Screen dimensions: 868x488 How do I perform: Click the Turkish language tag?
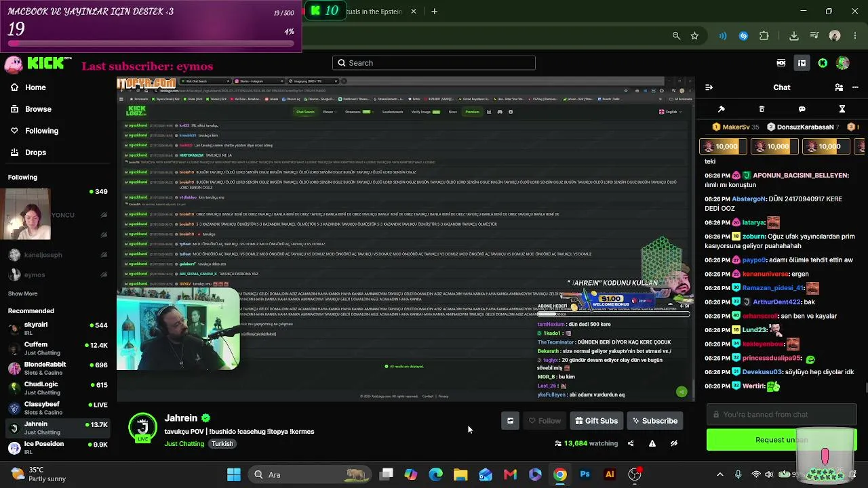tap(222, 444)
